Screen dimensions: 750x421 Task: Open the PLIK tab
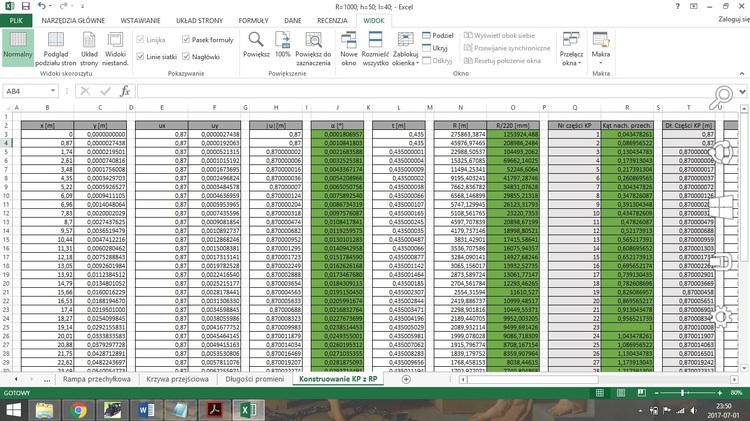[x=16, y=21]
